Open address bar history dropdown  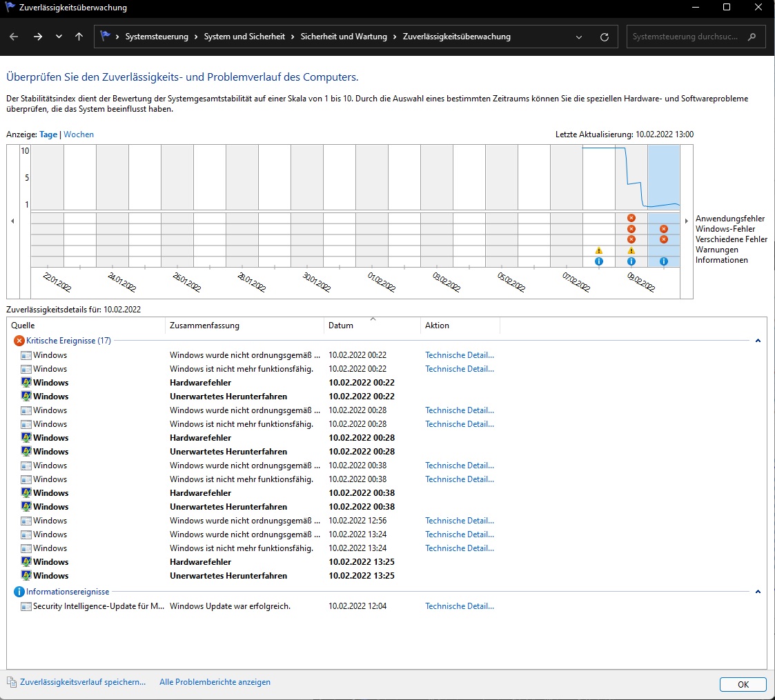[x=579, y=37]
